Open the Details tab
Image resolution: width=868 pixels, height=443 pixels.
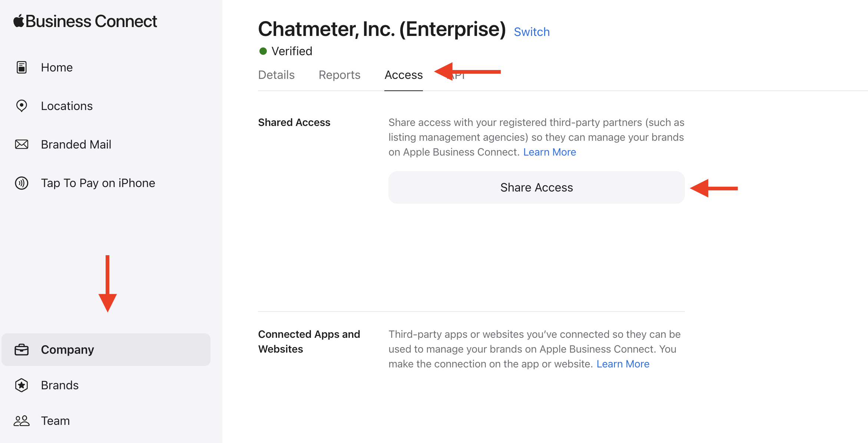pos(276,75)
